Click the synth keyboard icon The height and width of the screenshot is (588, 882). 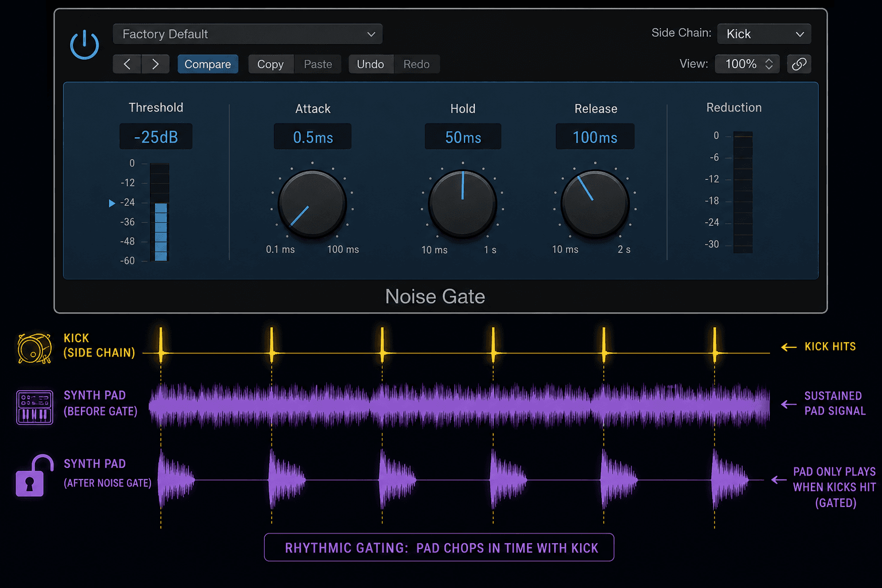tap(34, 407)
